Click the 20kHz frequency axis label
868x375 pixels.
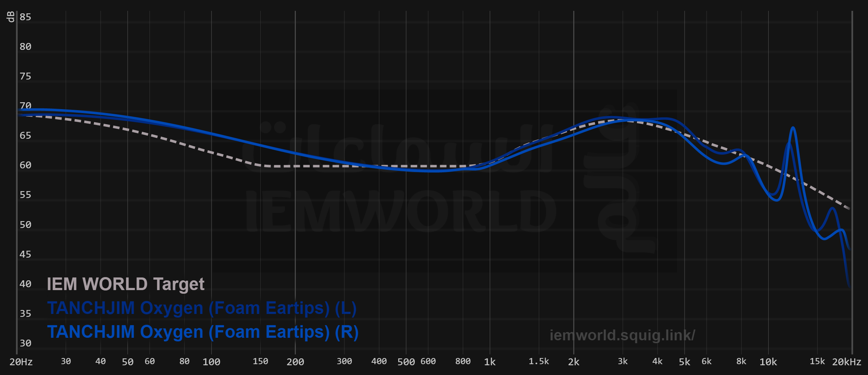(x=846, y=362)
